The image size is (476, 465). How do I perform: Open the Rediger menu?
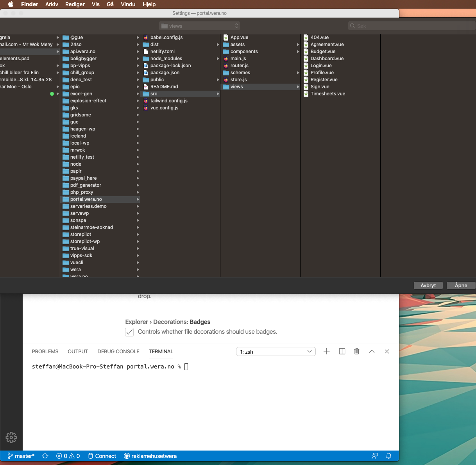click(75, 4)
